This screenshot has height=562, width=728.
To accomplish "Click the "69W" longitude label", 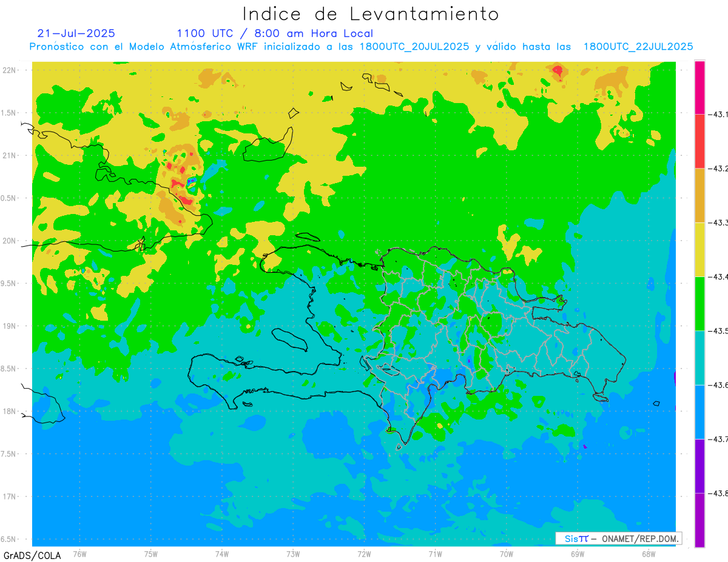I will (x=578, y=554).
